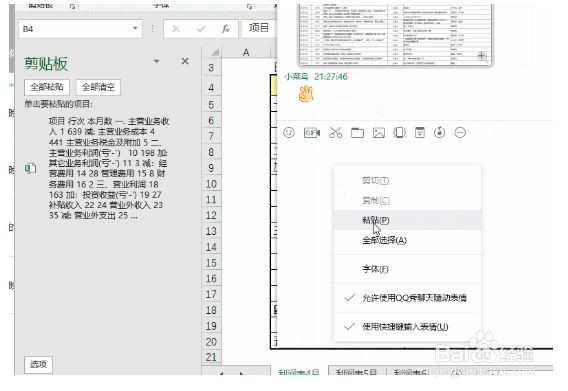Select row 5 header
The width and height of the screenshot is (568, 391).
click(x=211, y=105)
